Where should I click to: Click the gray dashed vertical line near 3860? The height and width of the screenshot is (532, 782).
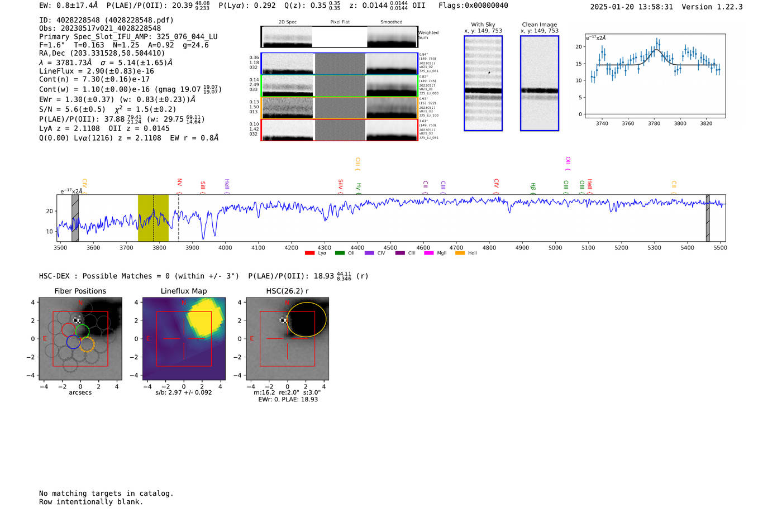tap(179, 218)
